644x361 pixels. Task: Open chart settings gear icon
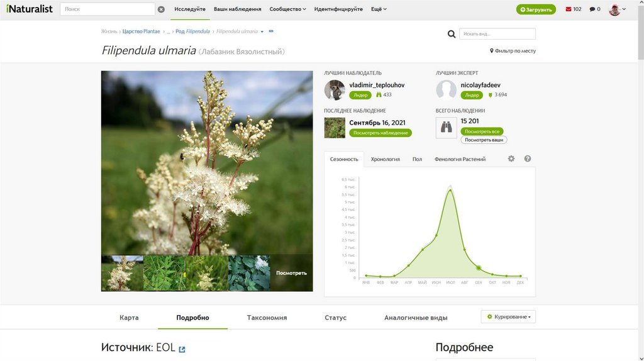[x=511, y=158]
